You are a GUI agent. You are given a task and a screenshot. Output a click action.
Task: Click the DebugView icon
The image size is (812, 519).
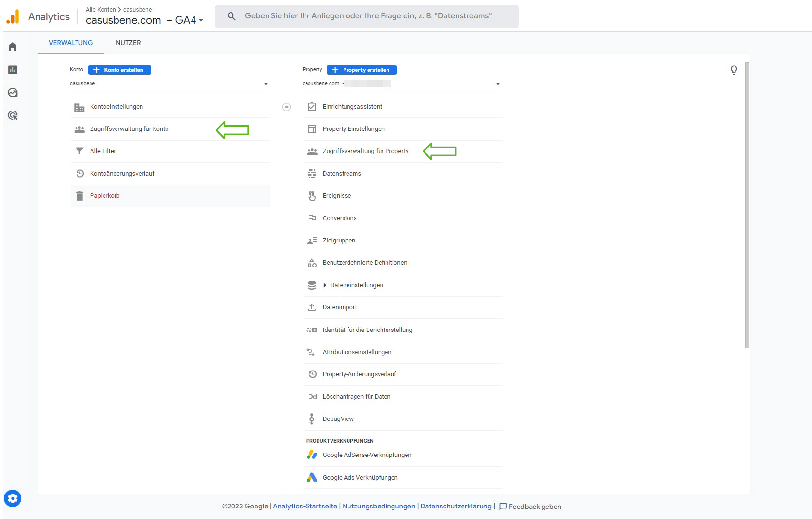point(312,419)
